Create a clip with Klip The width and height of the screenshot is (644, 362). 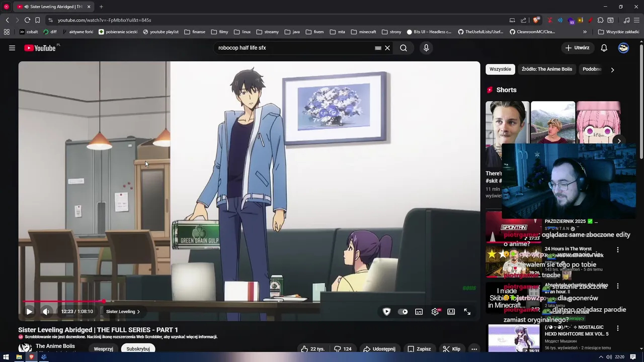point(451,349)
